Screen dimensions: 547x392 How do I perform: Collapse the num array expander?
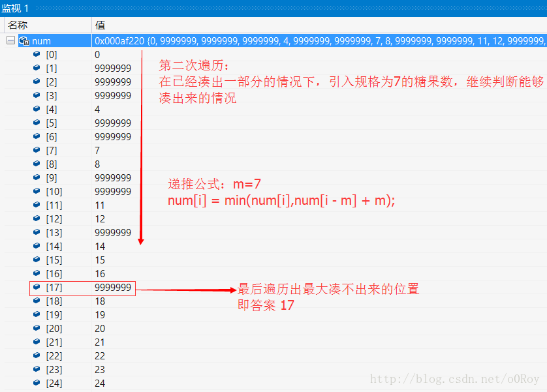11,40
